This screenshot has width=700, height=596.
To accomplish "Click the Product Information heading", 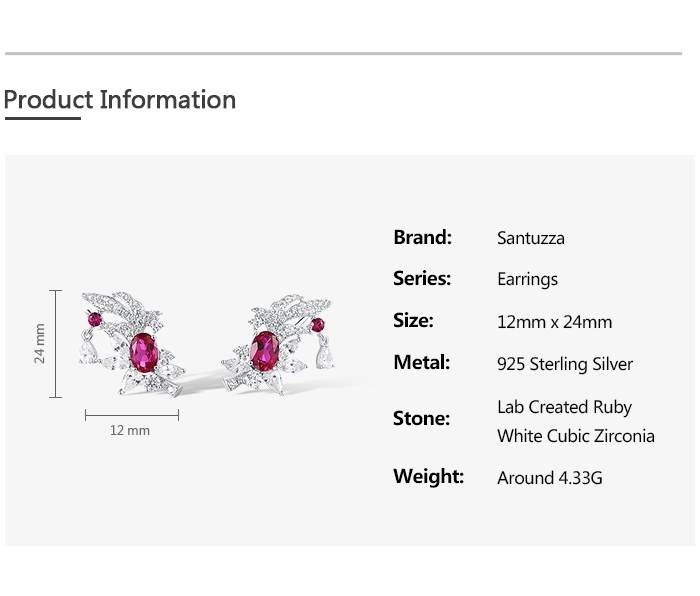I will pos(120,100).
